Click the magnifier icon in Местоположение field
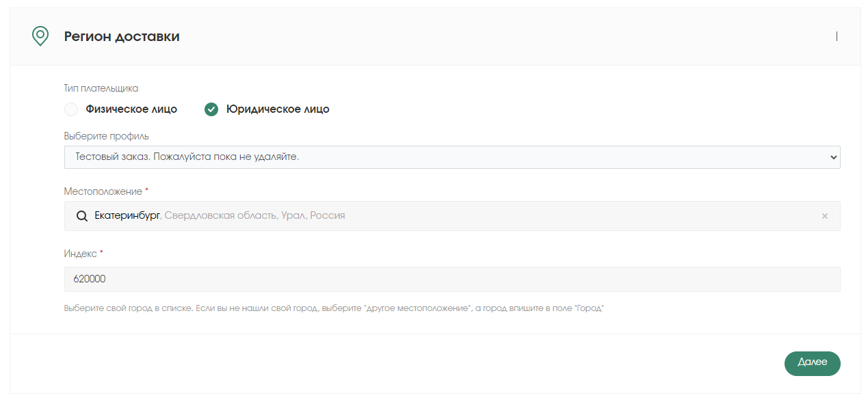The image size is (868, 402). [81, 216]
